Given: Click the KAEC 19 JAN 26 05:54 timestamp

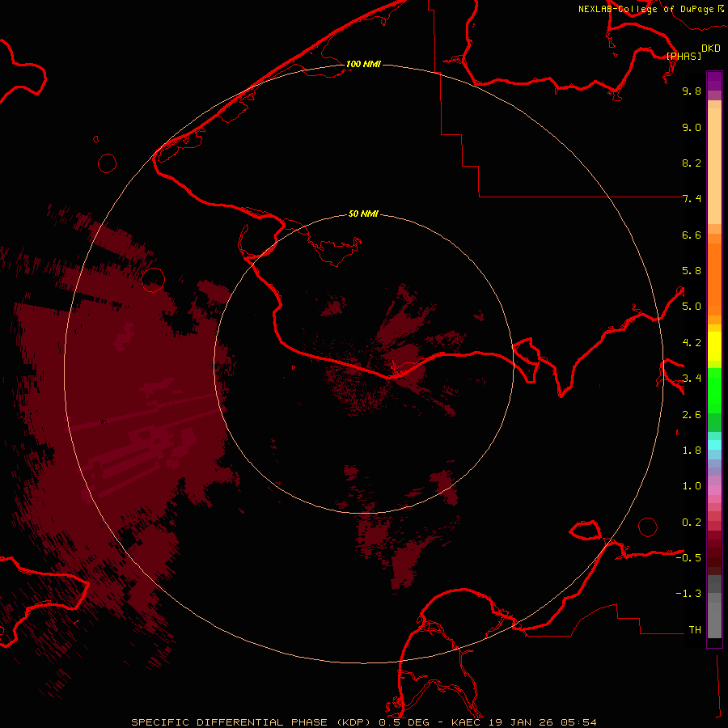Looking at the screenshot, I should click(523, 722).
